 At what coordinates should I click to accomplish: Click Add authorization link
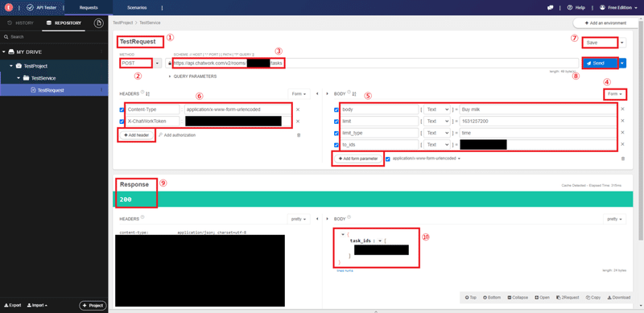tap(177, 134)
